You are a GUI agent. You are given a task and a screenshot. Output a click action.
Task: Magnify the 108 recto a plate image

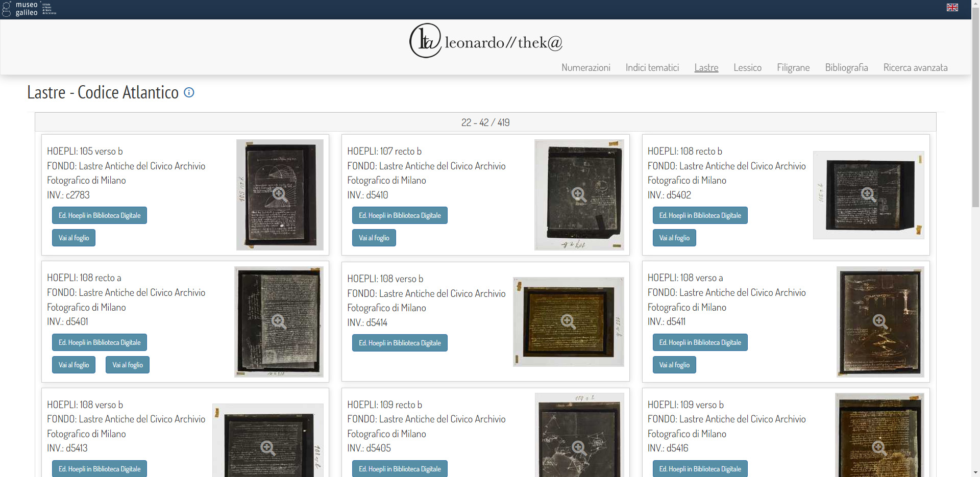point(279,321)
